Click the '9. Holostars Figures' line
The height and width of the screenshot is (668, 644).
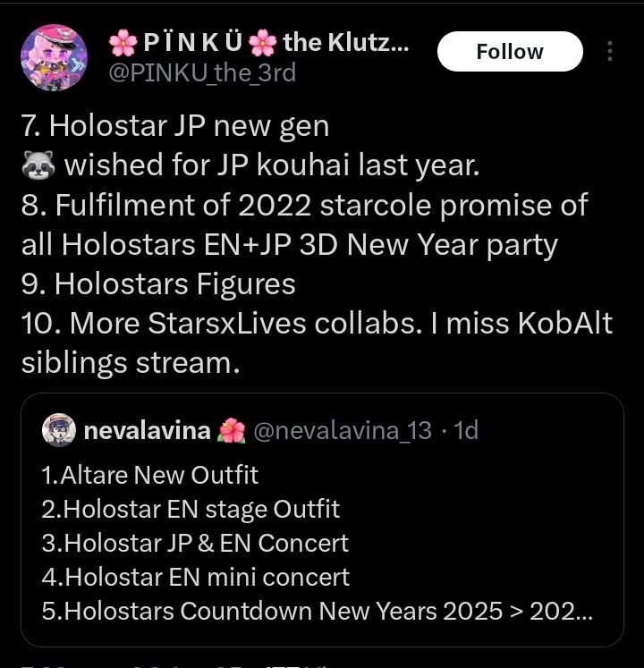click(158, 284)
